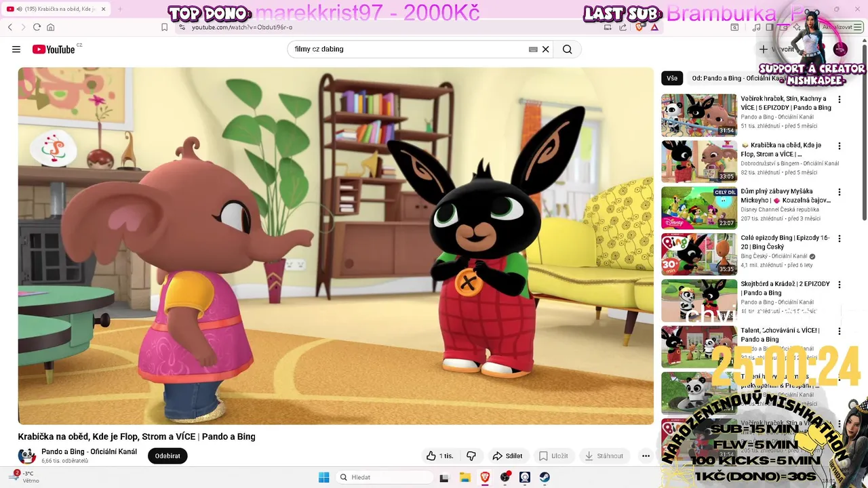Open Dům plný zábavy Myšáka Mickeyho thumbnail

699,207
